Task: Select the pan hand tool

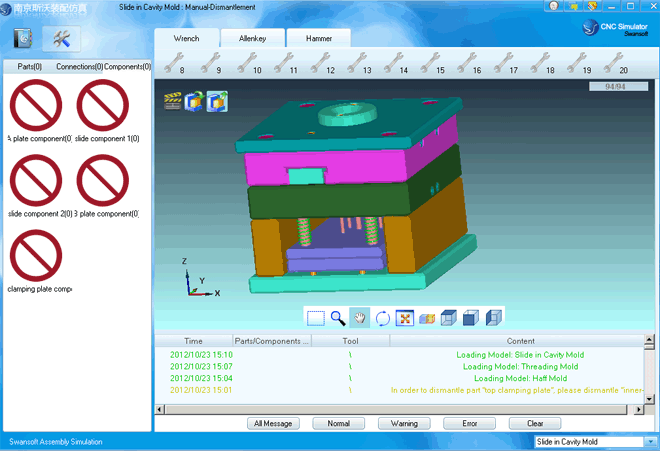Action: click(360, 318)
